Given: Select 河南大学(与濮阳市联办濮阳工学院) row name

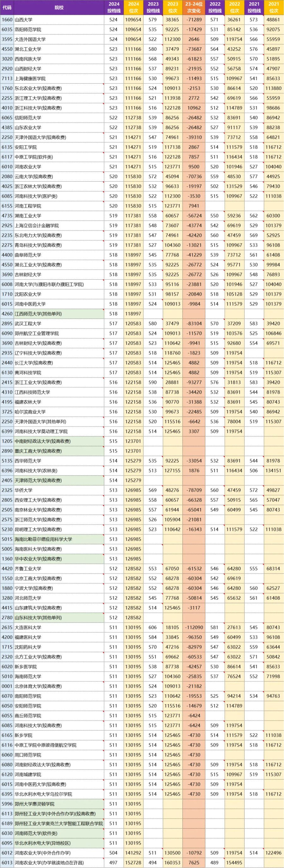Looking at the screenshot, I should tap(59, 284).
